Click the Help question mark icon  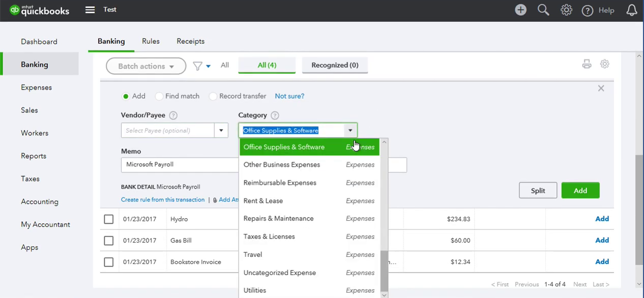tap(587, 10)
